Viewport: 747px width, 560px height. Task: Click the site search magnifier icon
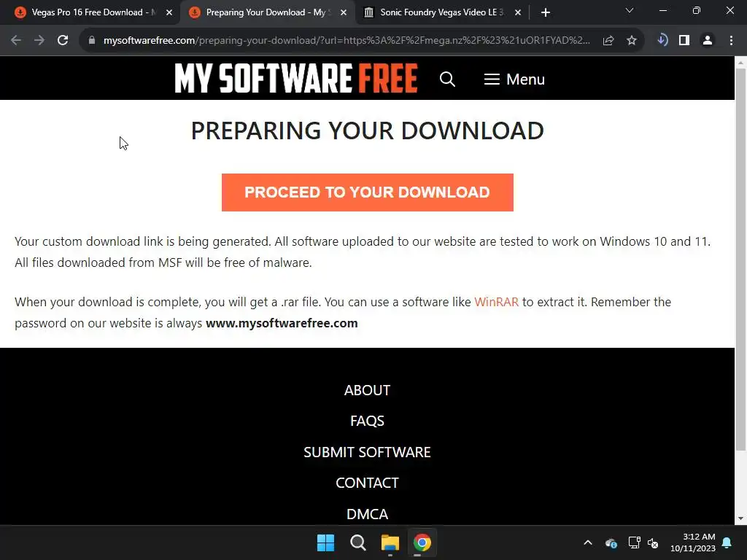tap(447, 79)
